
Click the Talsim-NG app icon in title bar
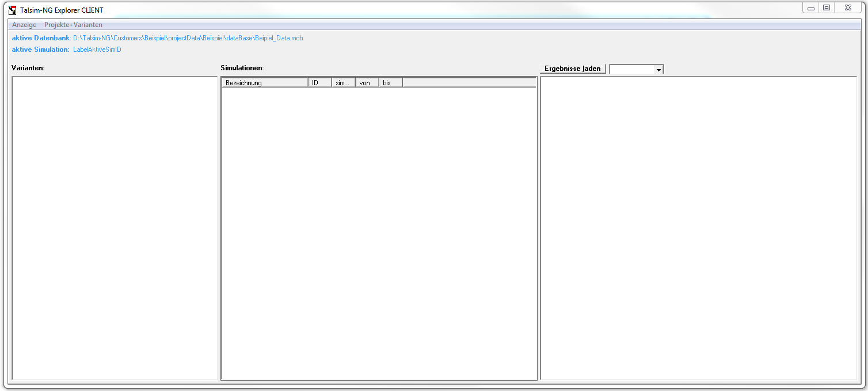(x=12, y=10)
